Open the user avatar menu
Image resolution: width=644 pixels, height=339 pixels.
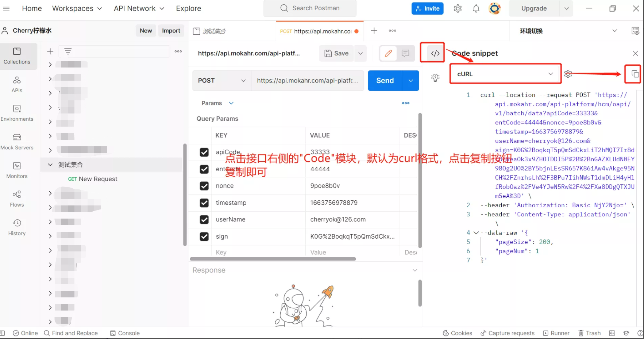495,8
